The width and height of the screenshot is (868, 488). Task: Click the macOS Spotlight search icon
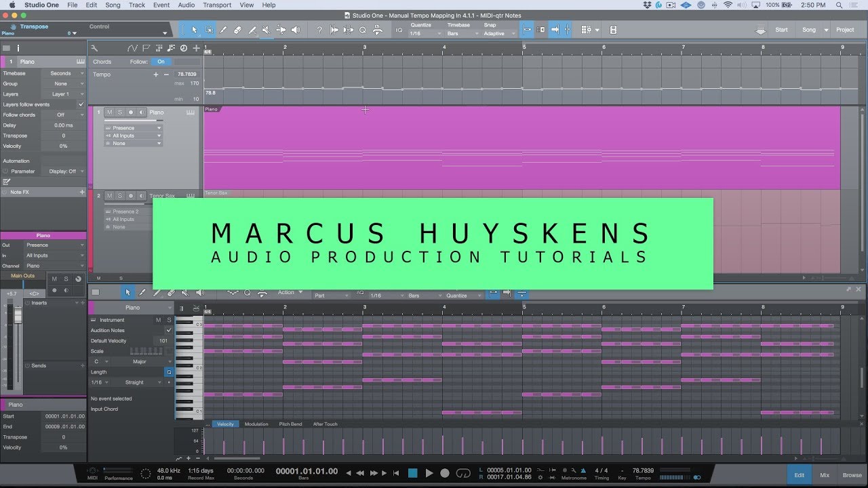pyautogui.click(x=837, y=5)
